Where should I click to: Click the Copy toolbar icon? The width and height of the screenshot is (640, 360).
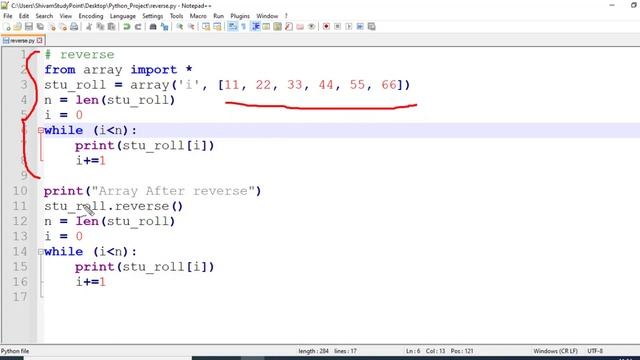tap(100, 27)
